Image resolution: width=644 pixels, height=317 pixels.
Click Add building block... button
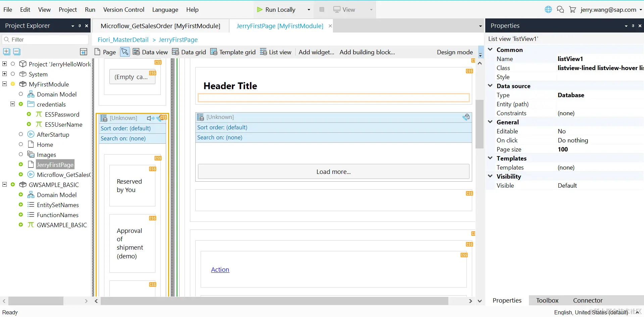pyautogui.click(x=367, y=52)
